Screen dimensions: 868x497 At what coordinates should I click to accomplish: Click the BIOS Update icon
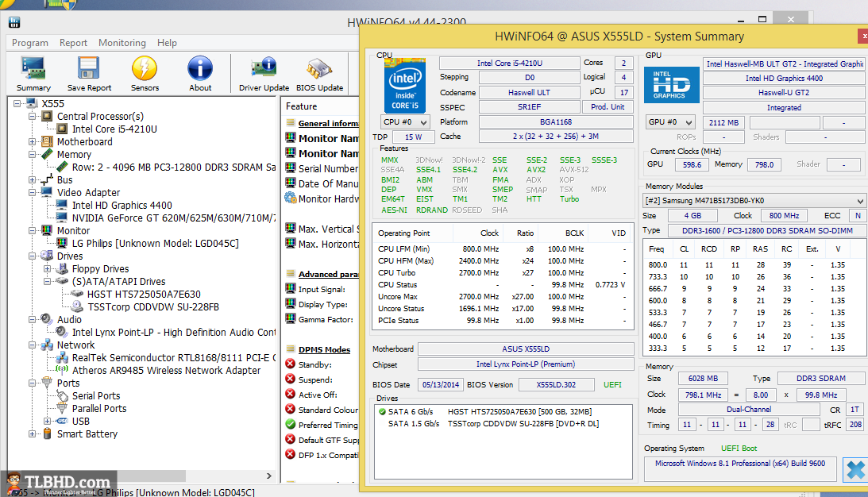click(319, 68)
